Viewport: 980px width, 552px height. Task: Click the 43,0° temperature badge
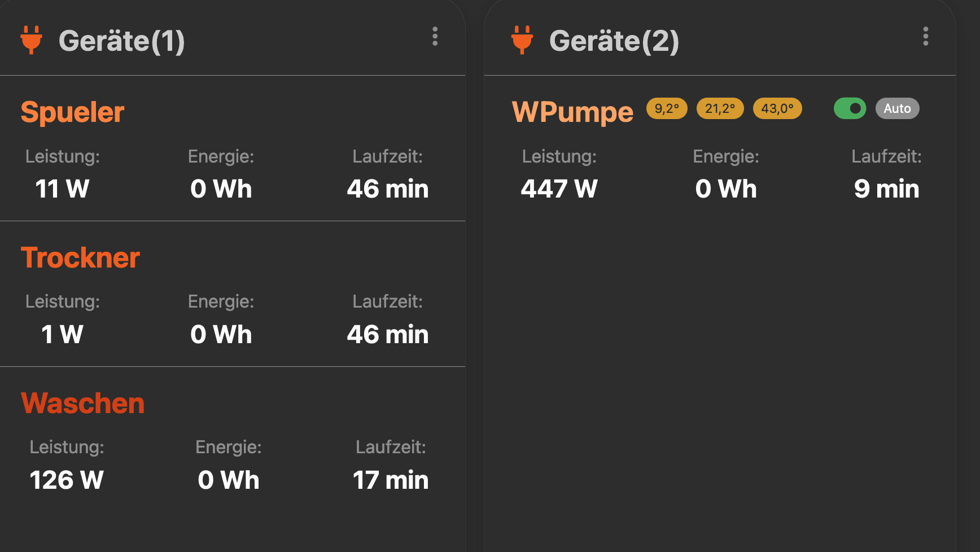(x=777, y=108)
